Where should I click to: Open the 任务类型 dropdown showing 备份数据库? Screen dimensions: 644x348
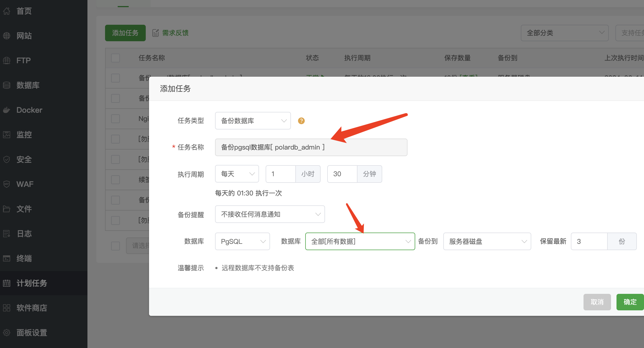click(253, 121)
